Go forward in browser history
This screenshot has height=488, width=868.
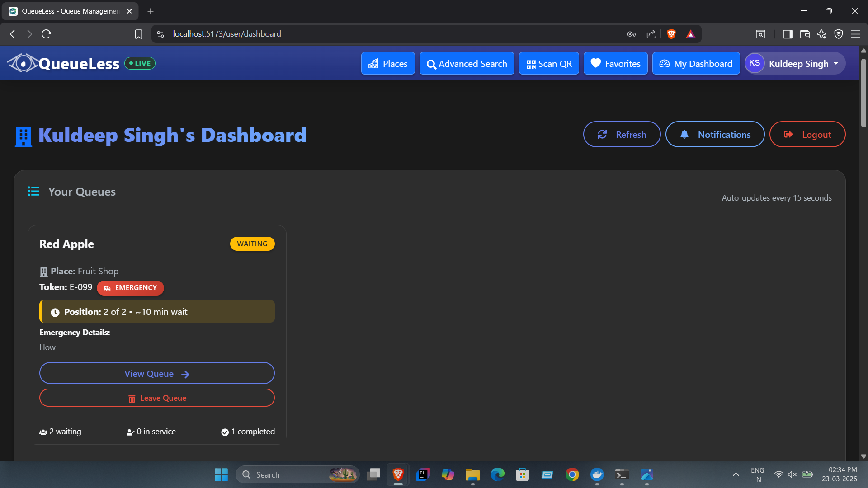tap(29, 34)
